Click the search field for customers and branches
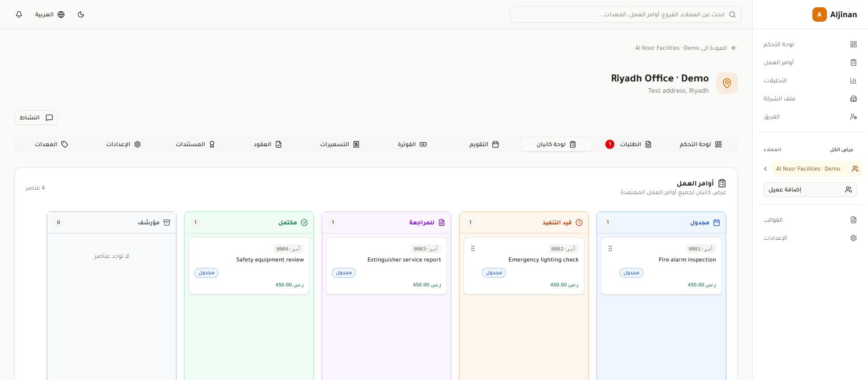Screen dimensions: 868x380 (625, 14)
